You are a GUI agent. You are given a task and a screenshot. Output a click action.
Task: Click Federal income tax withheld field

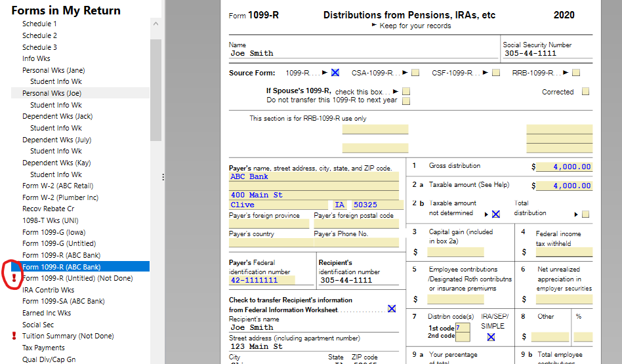(564, 252)
